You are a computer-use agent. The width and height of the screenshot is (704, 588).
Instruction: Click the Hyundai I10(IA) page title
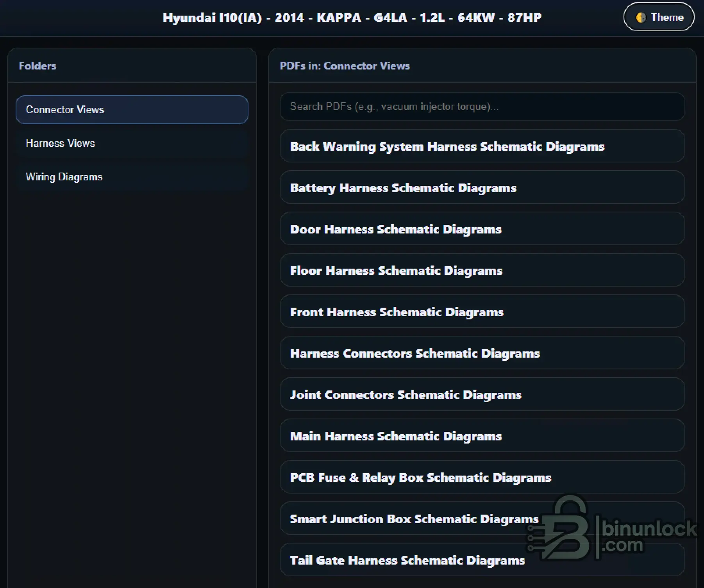point(352,18)
